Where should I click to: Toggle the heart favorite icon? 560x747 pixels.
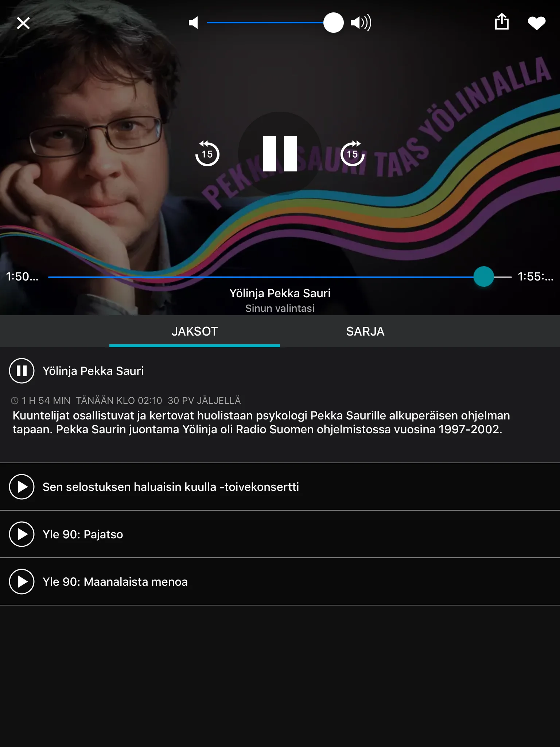(537, 23)
